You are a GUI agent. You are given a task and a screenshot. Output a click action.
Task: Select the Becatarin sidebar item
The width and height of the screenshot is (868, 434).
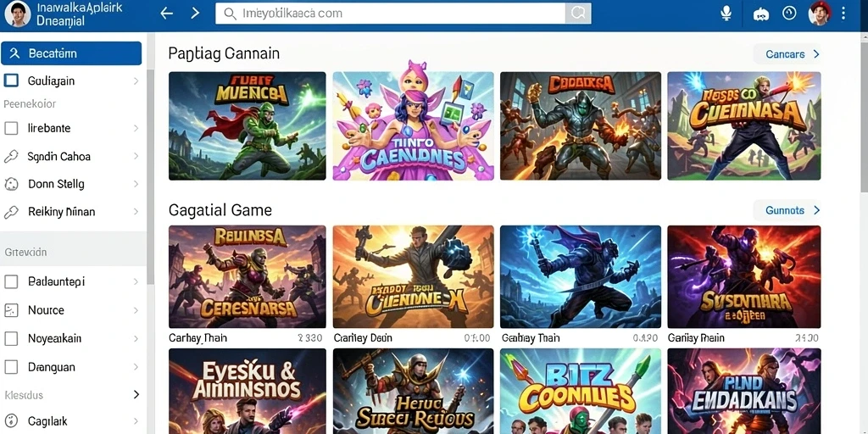click(x=71, y=53)
